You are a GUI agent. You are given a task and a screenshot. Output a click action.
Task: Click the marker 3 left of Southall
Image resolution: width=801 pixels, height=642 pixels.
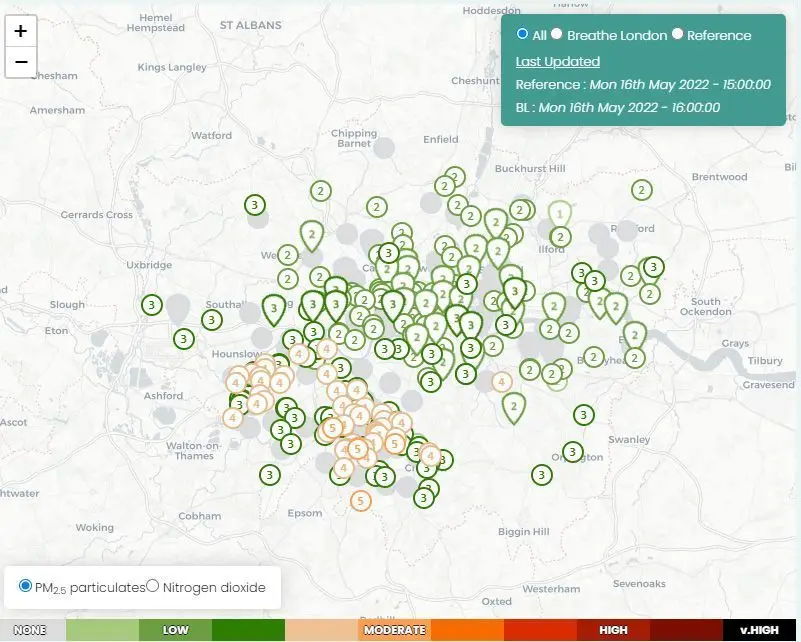pos(211,320)
